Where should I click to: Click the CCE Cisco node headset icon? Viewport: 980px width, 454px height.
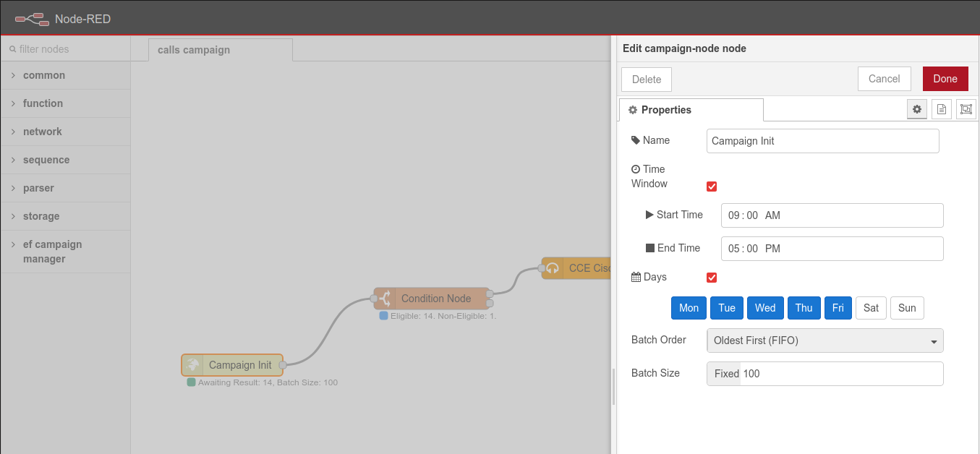pyautogui.click(x=553, y=268)
